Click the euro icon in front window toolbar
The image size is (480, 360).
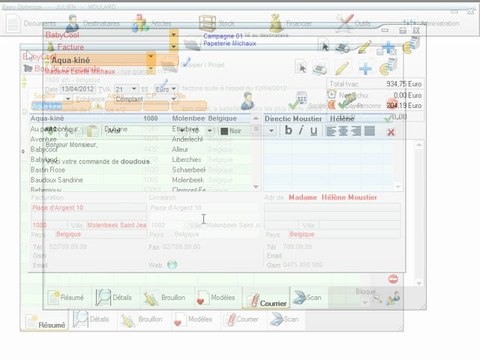(x=411, y=46)
